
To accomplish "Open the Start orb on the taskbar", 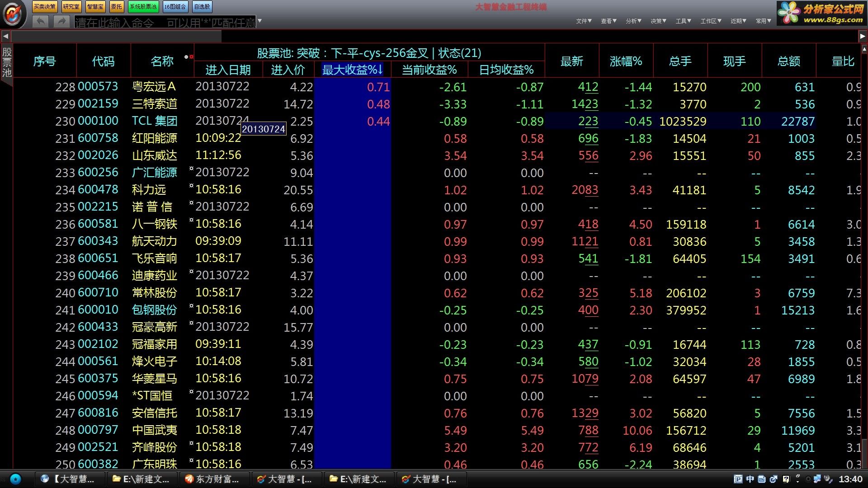I will point(15,479).
